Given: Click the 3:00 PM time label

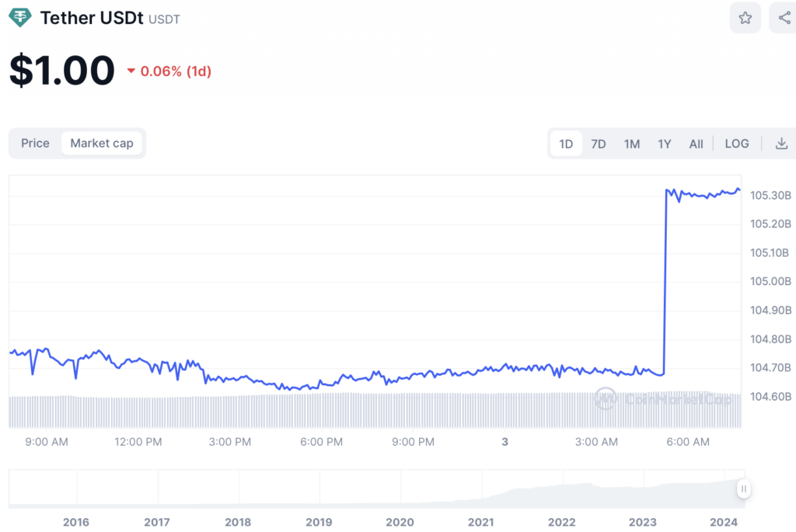Looking at the screenshot, I should (230, 442).
